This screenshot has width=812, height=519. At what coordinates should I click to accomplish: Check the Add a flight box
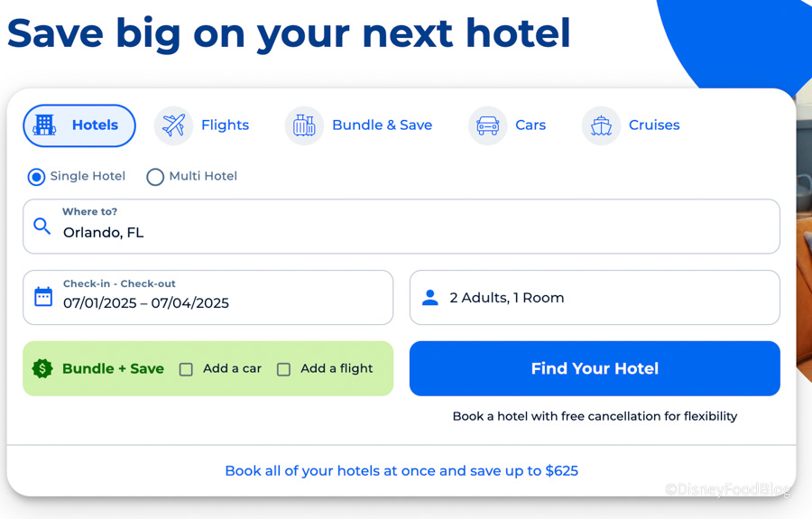coord(283,369)
